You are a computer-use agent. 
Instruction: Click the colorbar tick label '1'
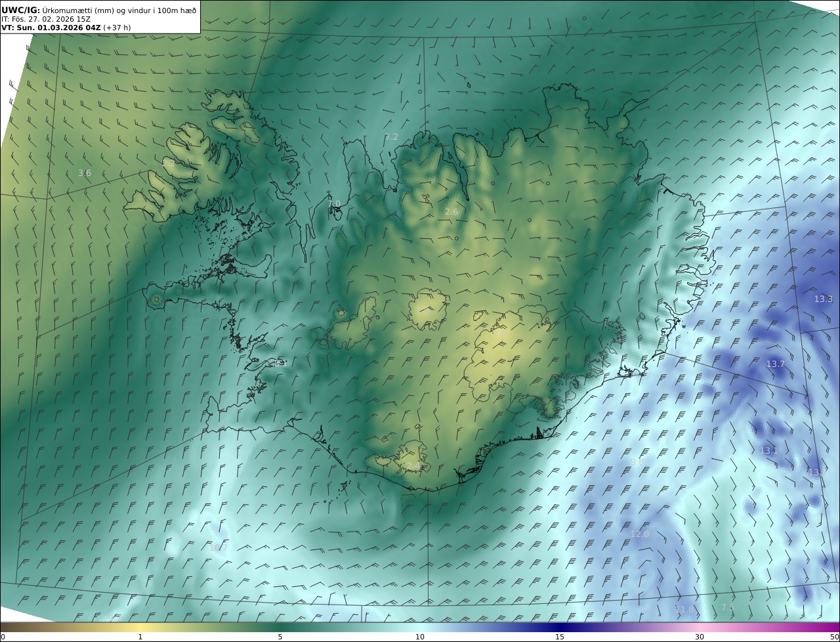[140, 637]
